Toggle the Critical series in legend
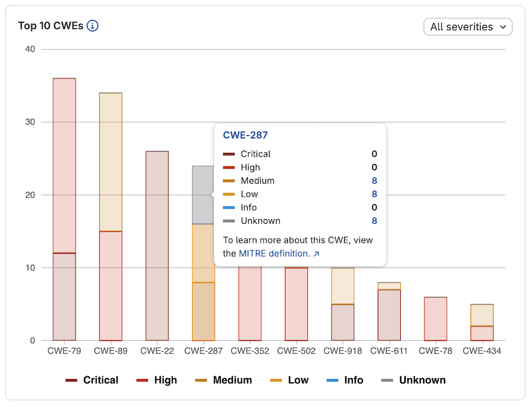The image size is (532, 407). tap(92, 380)
